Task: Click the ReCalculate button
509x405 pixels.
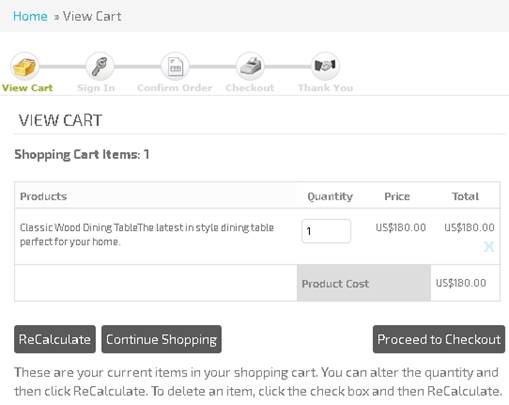Action: coord(55,339)
